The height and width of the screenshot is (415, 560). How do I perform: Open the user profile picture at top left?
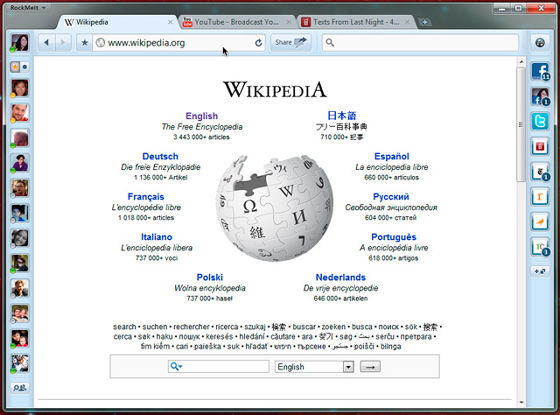point(20,43)
